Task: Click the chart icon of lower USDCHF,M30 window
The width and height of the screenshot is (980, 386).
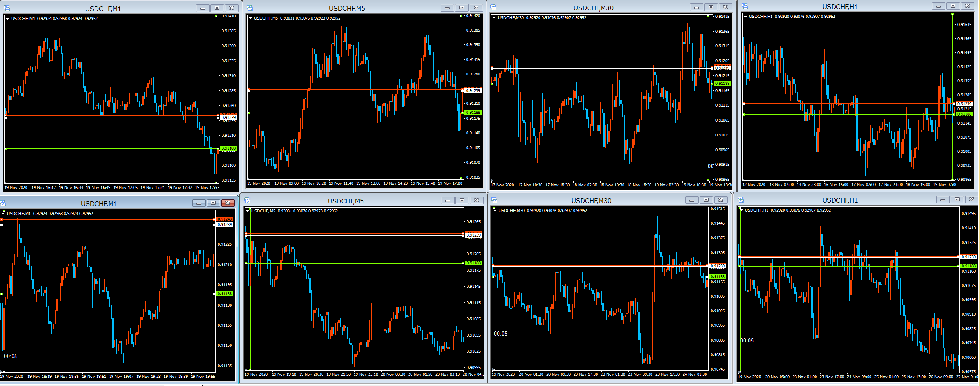Action: coord(494,200)
